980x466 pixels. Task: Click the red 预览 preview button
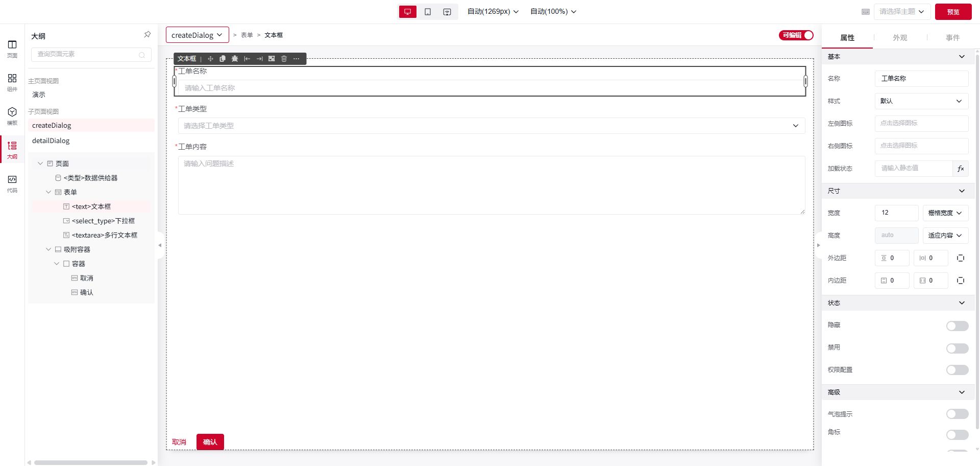tap(952, 12)
